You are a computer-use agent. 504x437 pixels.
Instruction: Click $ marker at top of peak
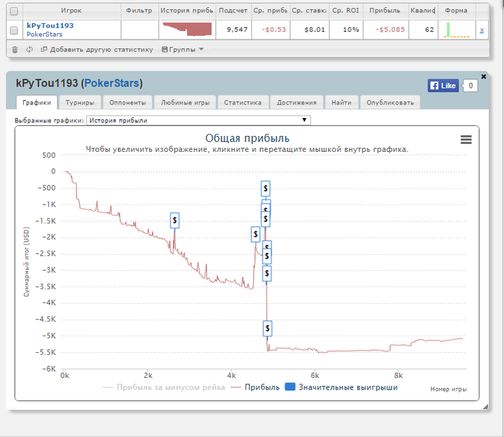[266, 189]
